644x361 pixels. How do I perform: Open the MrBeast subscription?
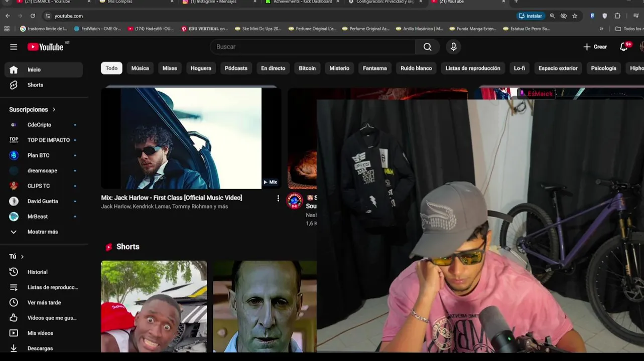point(44,217)
